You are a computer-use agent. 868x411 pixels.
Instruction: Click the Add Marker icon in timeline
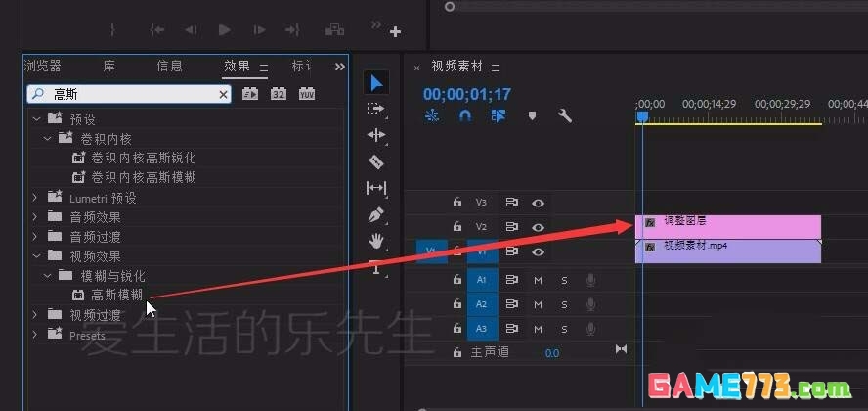532,115
